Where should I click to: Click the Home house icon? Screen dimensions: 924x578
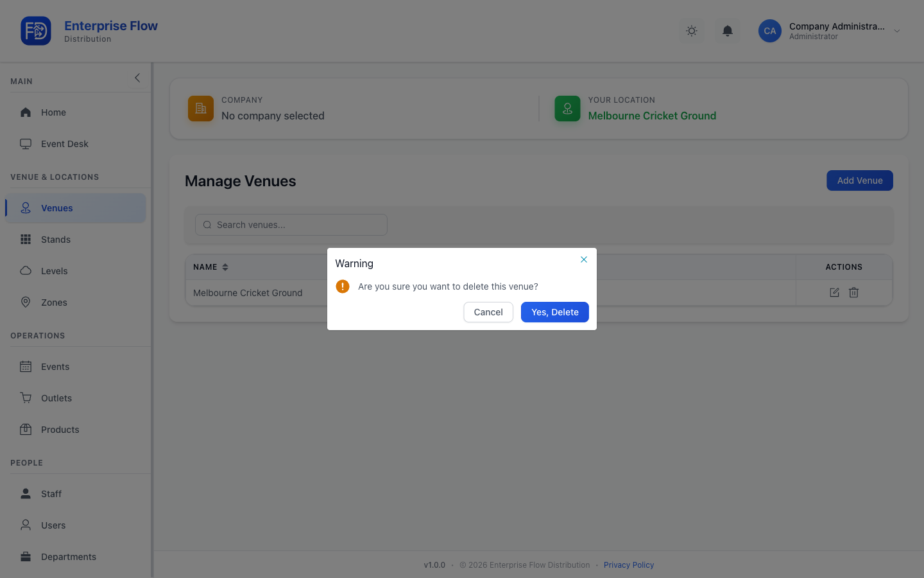click(x=26, y=112)
